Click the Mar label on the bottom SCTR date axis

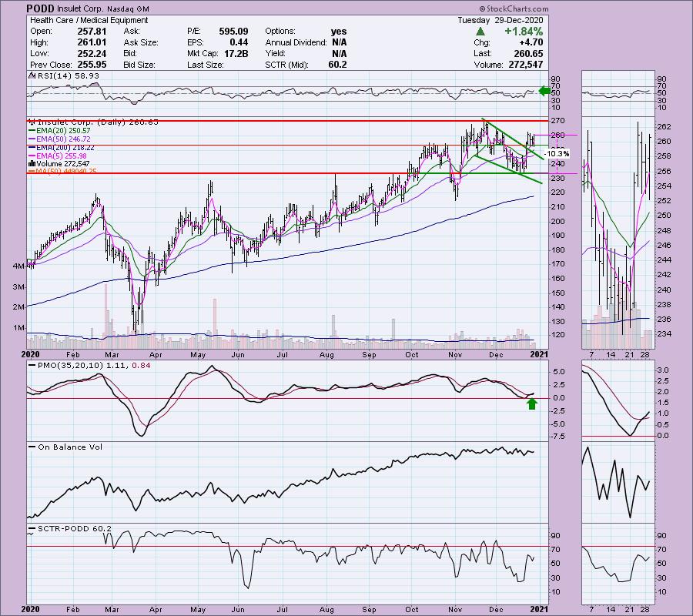coord(112,609)
